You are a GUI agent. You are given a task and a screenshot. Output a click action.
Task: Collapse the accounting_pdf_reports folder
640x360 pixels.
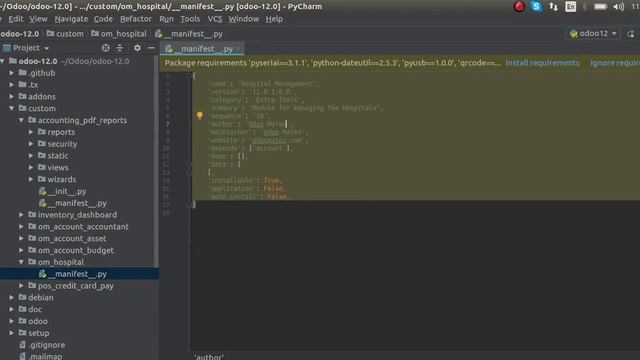[21, 120]
